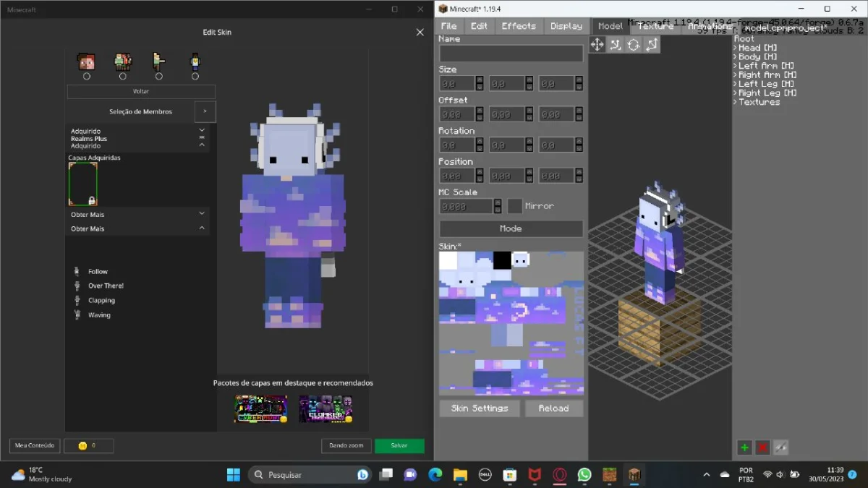Play the Over There! emote icon
Image resolution: width=868 pixels, height=488 pixels.
click(x=77, y=286)
